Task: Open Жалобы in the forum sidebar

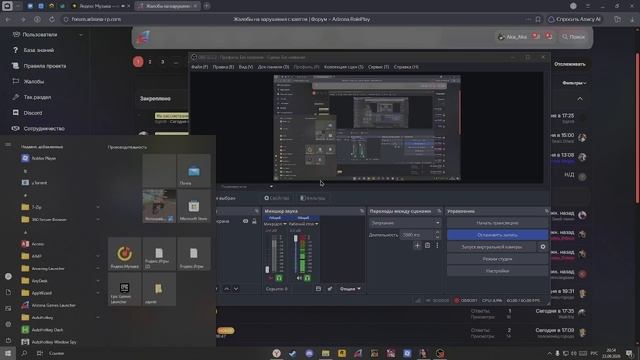Action: pos(33,81)
